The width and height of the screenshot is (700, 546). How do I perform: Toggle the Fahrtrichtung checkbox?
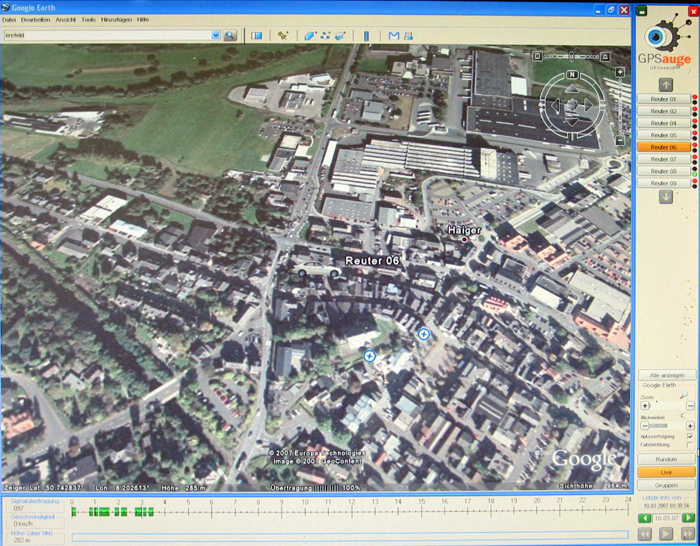[x=690, y=445]
